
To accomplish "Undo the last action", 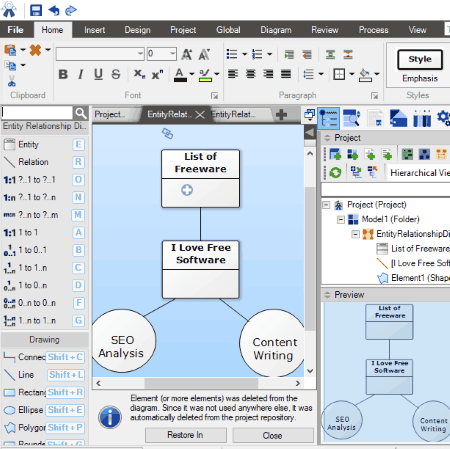I will pyautogui.click(x=54, y=10).
